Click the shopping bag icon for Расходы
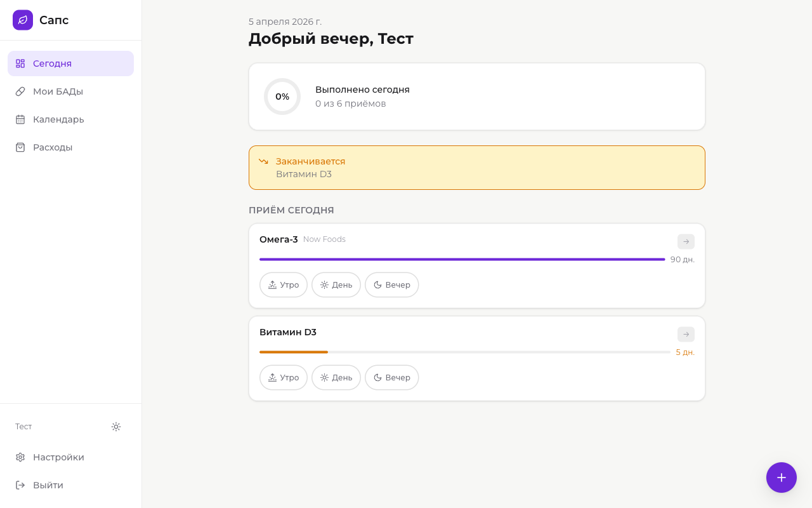This screenshot has height=508, width=812. tap(20, 147)
